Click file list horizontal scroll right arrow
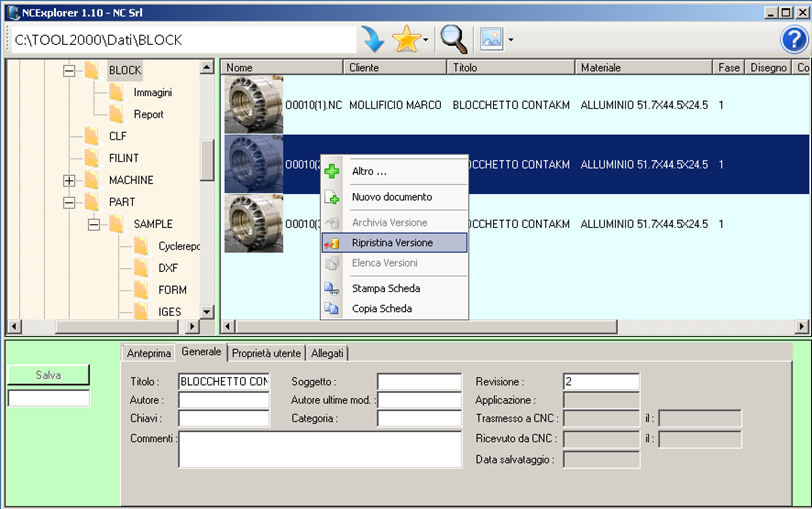Viewport: 812px width, 509px height. tap(802, 326)
